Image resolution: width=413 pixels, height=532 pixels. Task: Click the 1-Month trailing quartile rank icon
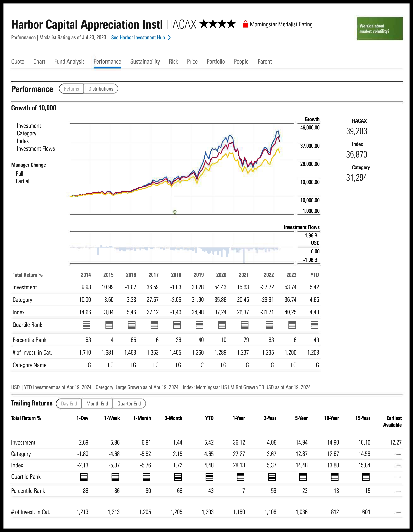point(146,477)
